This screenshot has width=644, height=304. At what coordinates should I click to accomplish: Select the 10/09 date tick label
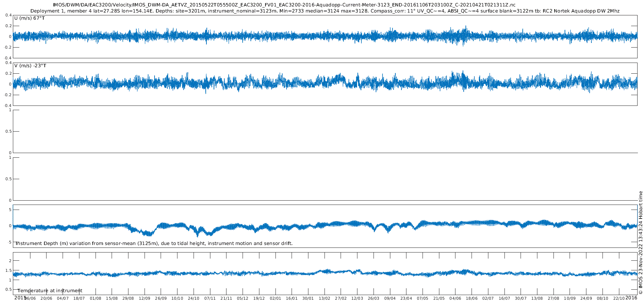pyautogui.click(x=570, y=298)
